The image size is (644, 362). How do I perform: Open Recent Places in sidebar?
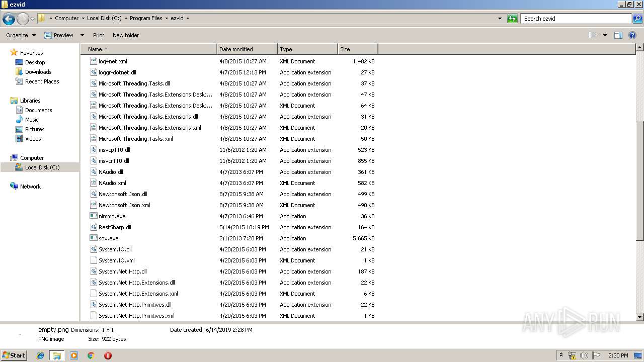(x=42, y=81)
